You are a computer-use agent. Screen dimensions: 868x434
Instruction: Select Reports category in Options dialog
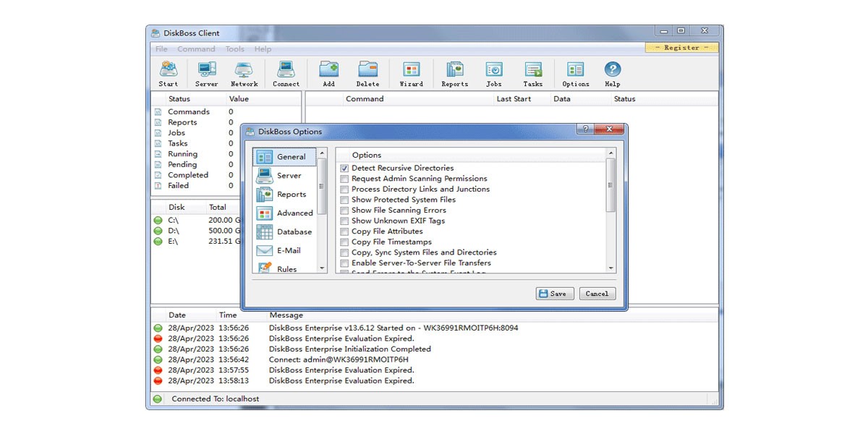284,195
